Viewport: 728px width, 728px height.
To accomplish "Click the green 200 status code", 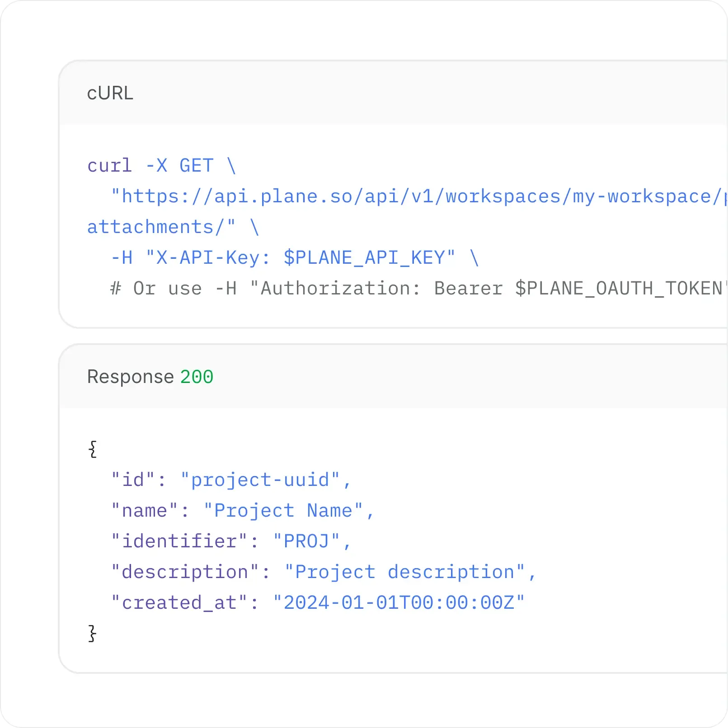I will point(197,376).
